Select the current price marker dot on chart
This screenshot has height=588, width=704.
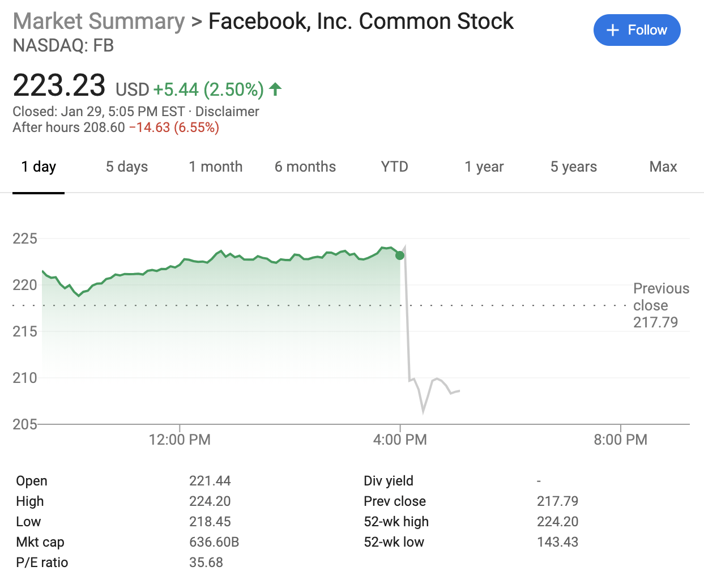400,255
